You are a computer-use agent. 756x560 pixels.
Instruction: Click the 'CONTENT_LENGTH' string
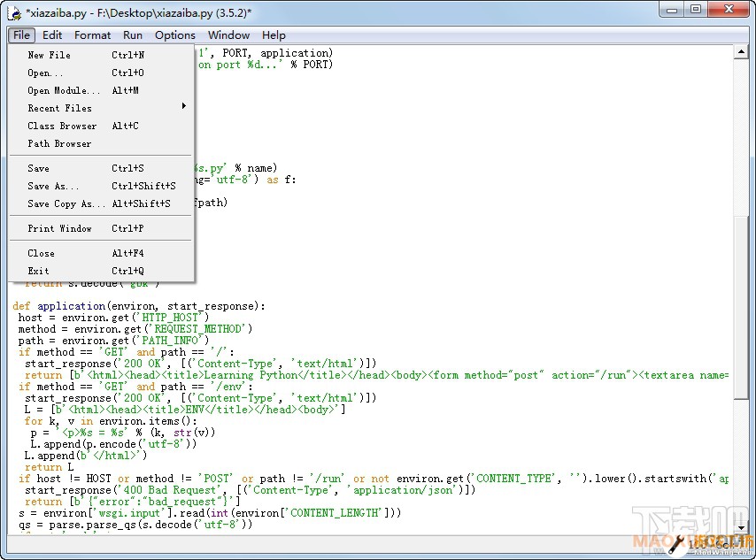[x=336, y=513]
